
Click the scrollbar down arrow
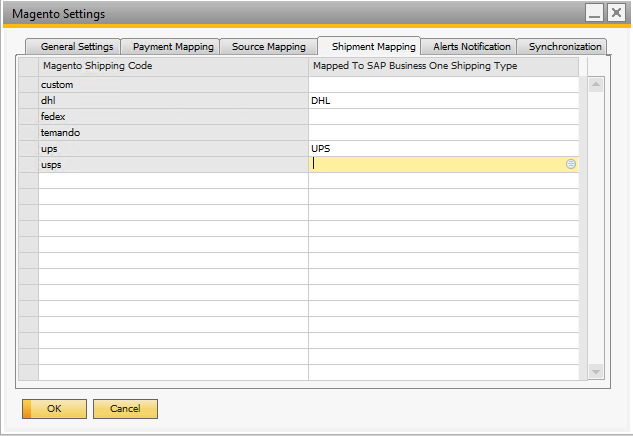596,371
